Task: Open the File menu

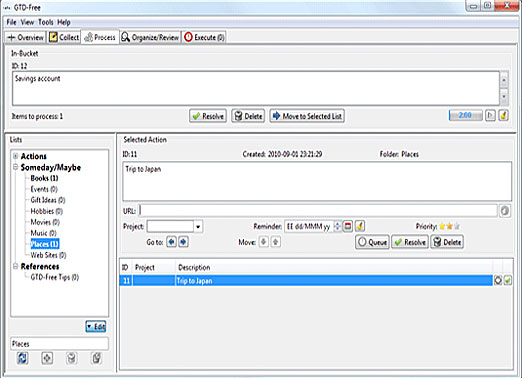Action: [x=11, y=22]
